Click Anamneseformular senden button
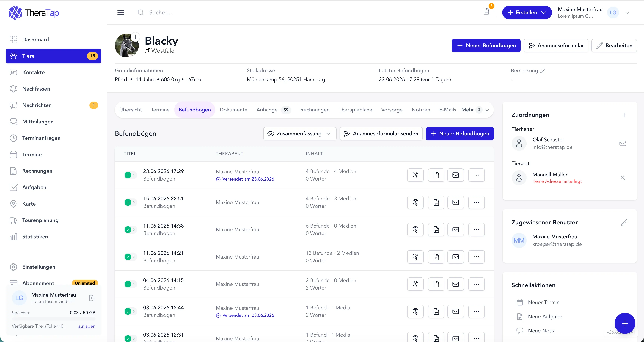Viewport: 644px width, 342px height. point(381,134)
